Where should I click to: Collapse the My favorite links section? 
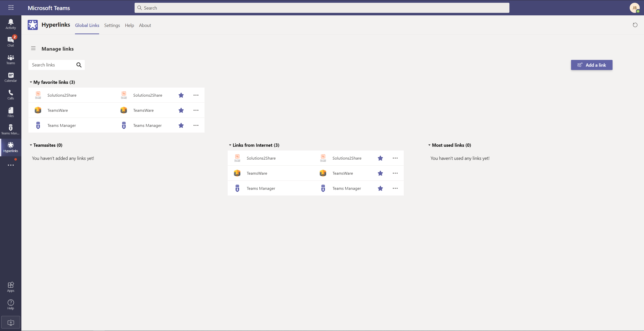click(x=31, y=82)
